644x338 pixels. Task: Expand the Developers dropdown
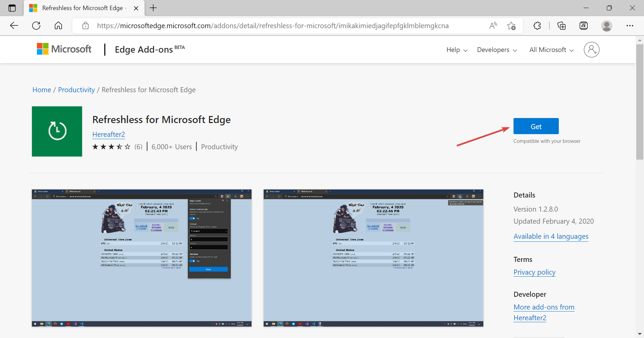tap(497, 50)
